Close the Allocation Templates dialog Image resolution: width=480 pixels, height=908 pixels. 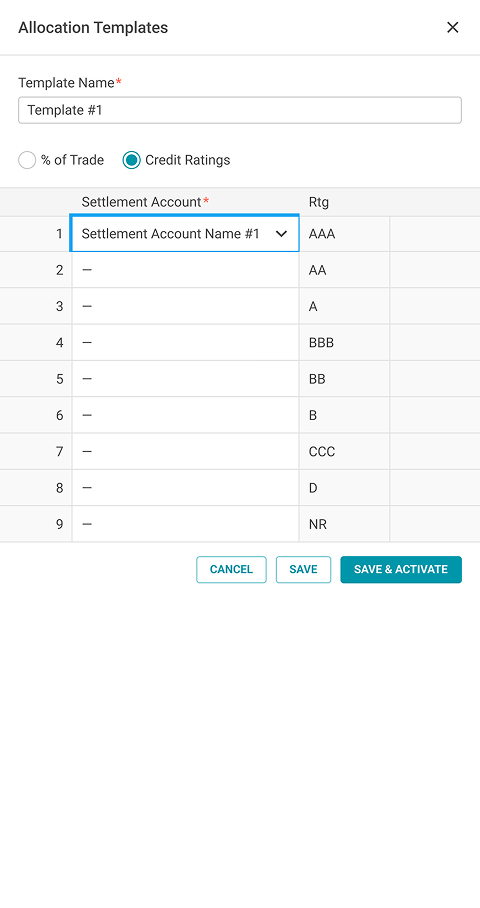coord(452,27)
